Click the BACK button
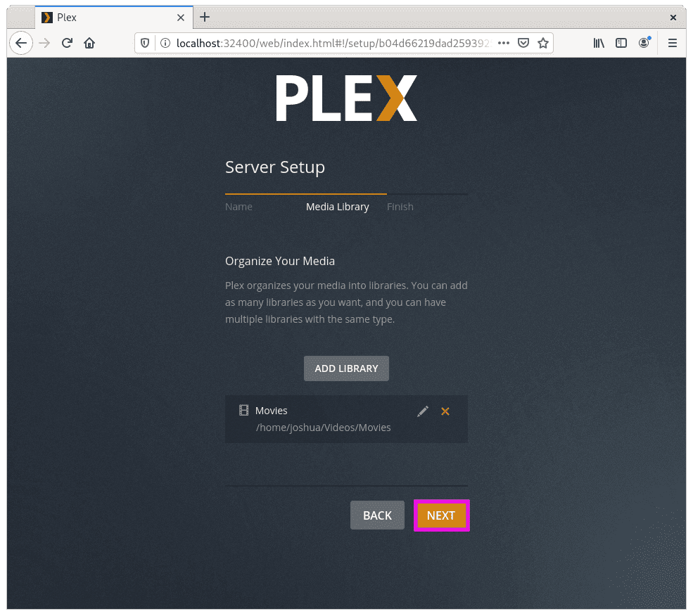This screenshot has width=693, height=616. point(377,515)
